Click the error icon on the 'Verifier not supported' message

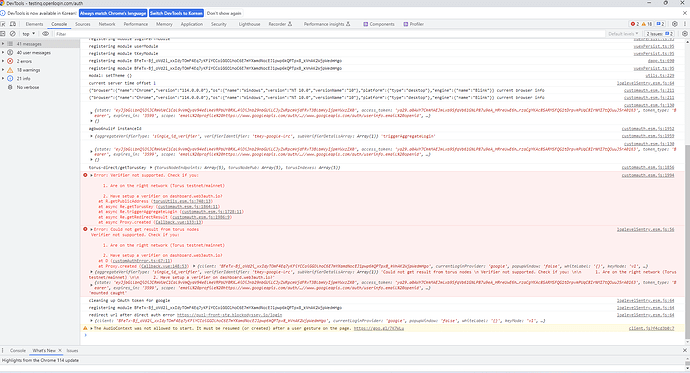85,175
